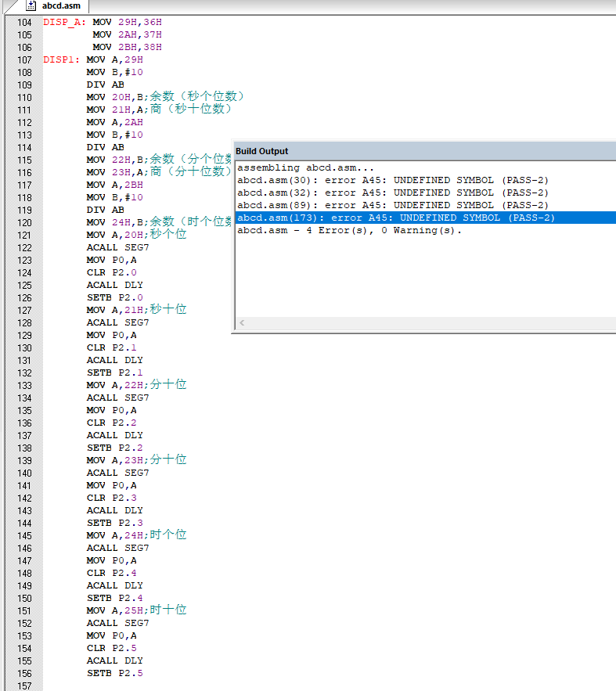The width and height of the screenshot is (616, 691).
Task: Place cursor on 'MOV 2BH,38H' line
Action: pos(127,47)
